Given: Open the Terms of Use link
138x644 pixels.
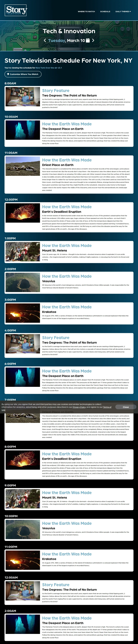Looking at the screenshot, I should (x=107, y=407).
